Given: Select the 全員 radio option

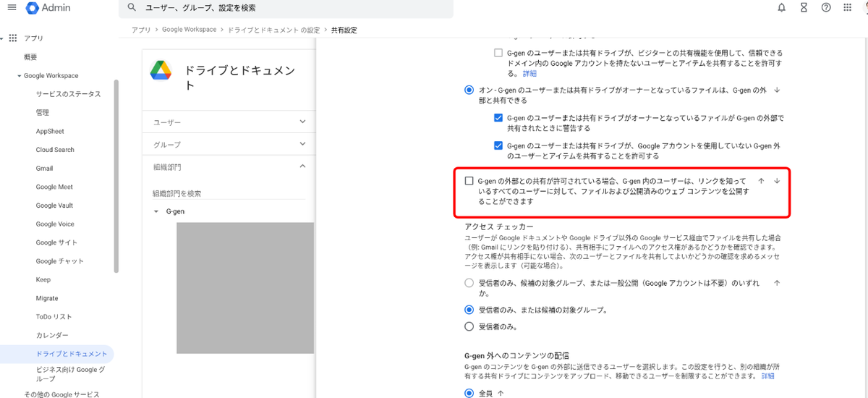Looking at the screenshot, I should click(469, 394).
